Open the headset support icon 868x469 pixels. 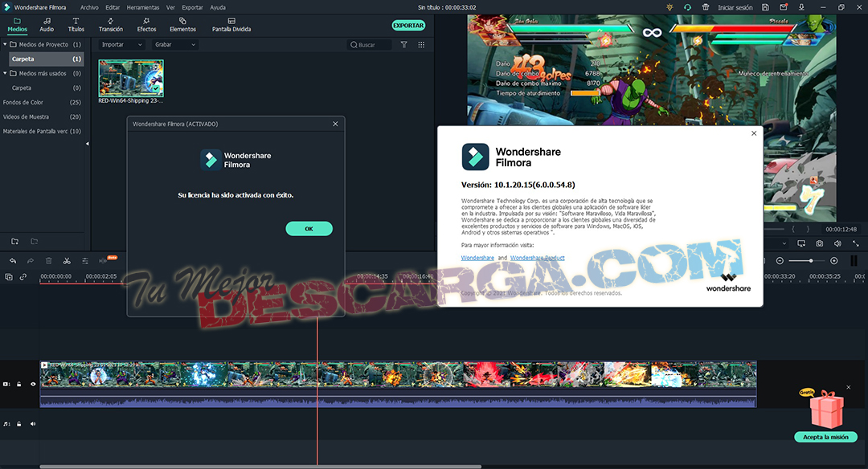coord(687,7)
